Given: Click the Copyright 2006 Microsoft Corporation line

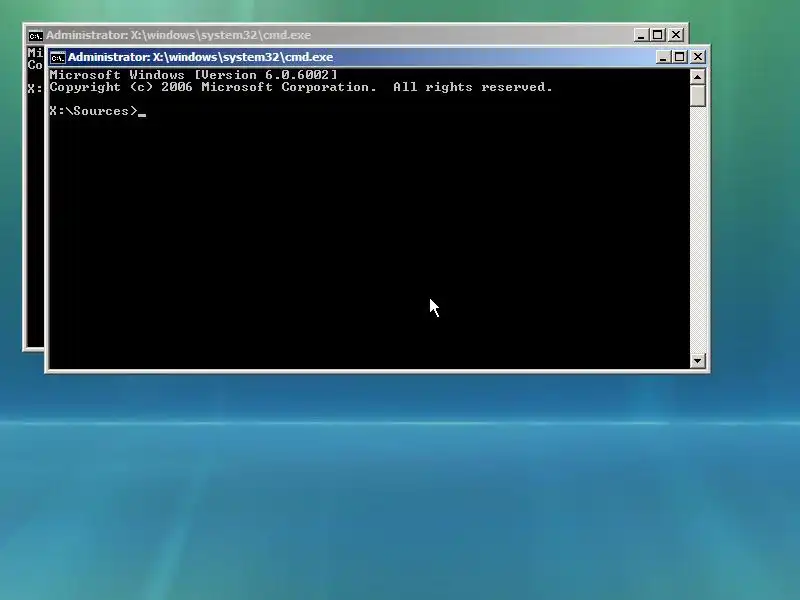Looking at the screenshot, I should pyautogui.click(x=301, y=87).
